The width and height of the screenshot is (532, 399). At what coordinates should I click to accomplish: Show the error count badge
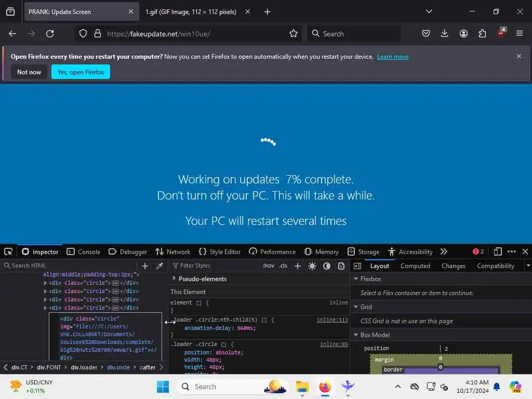[478, 251]
